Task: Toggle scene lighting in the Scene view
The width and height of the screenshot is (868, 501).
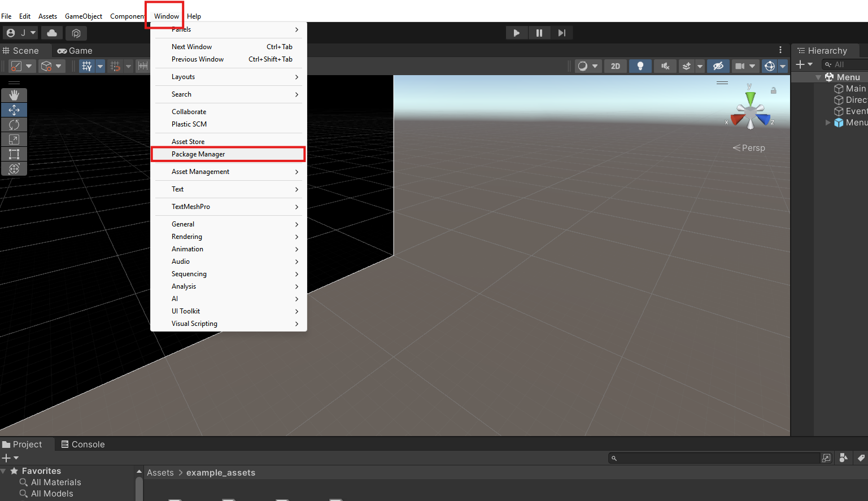Action: point(640,66)
